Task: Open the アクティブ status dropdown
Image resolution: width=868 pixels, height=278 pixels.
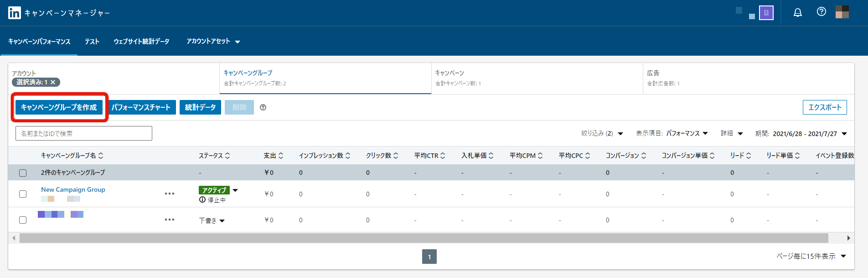Action: pyautogui.click(x=235, y=190)
